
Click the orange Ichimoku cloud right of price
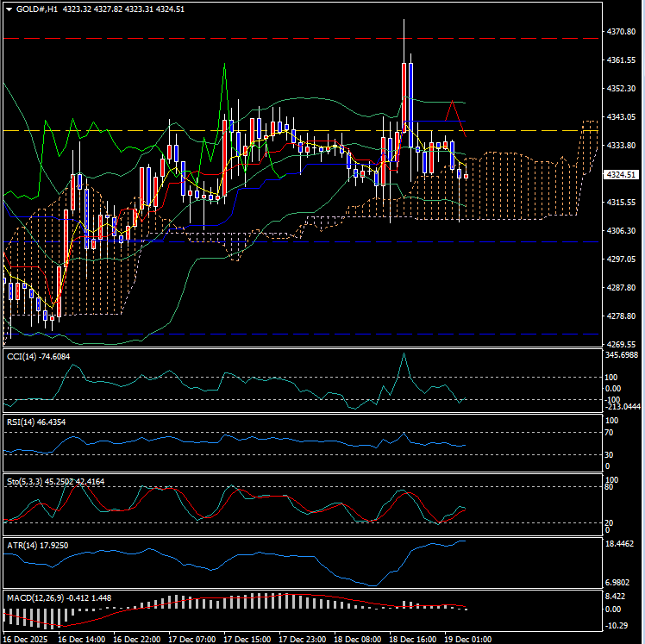coord(535,185)
